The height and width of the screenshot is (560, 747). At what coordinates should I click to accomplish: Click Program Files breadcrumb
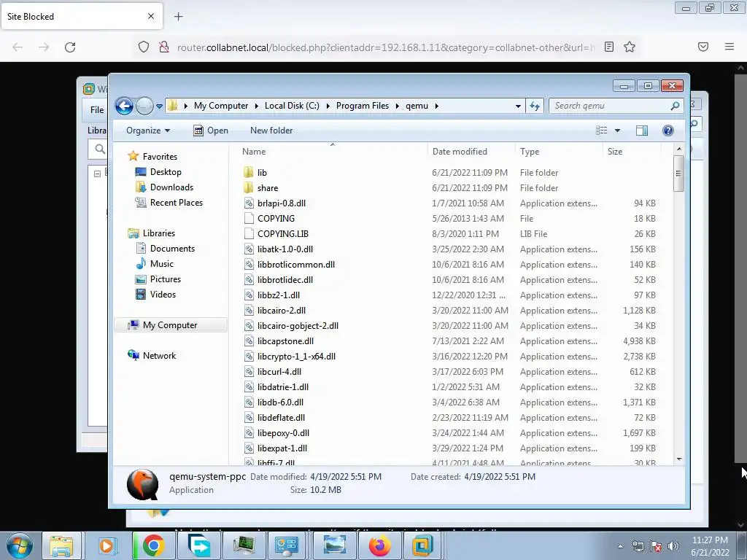(x=363, y=106)
